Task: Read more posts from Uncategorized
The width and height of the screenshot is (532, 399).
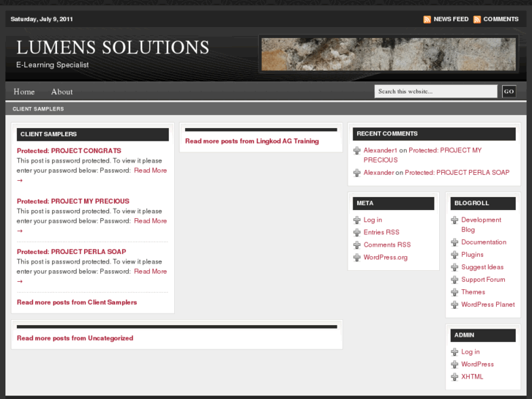Action: coord(75,338)
